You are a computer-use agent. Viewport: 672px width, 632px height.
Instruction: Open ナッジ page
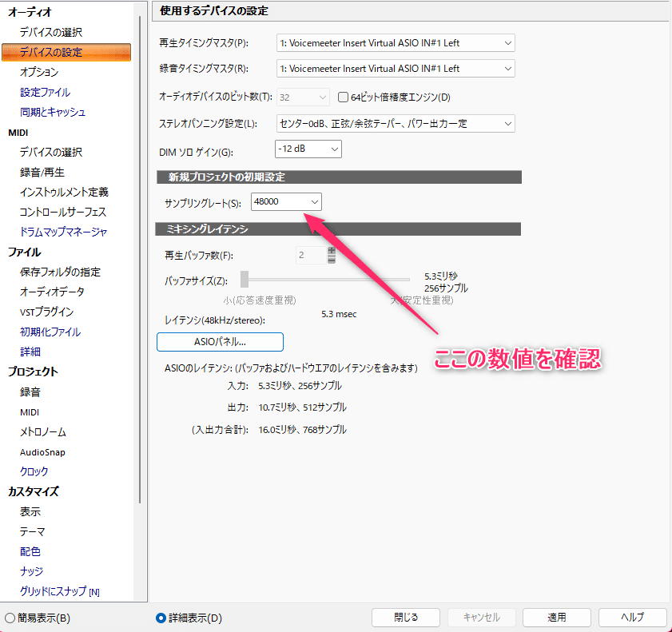pyautogui.click(x=31, y=571)
